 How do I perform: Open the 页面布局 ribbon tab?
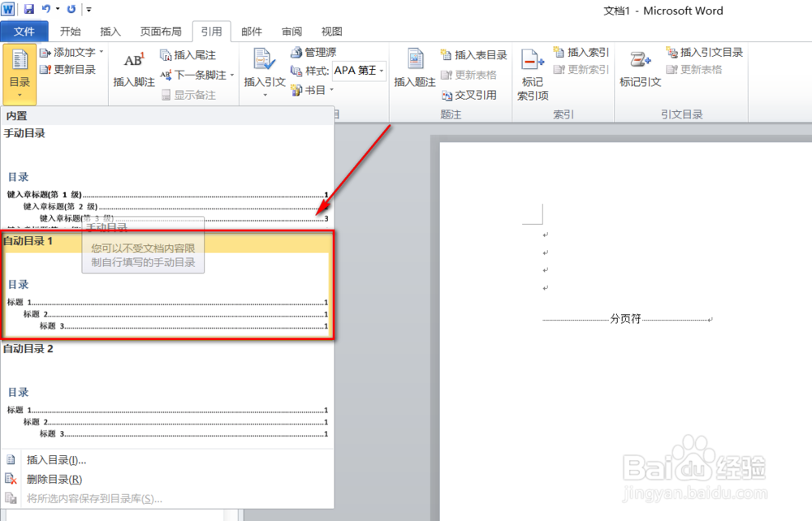pos(161,32)
